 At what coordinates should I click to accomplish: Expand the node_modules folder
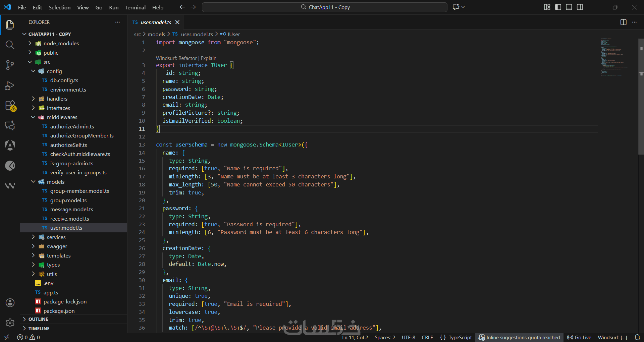point(61,44)
